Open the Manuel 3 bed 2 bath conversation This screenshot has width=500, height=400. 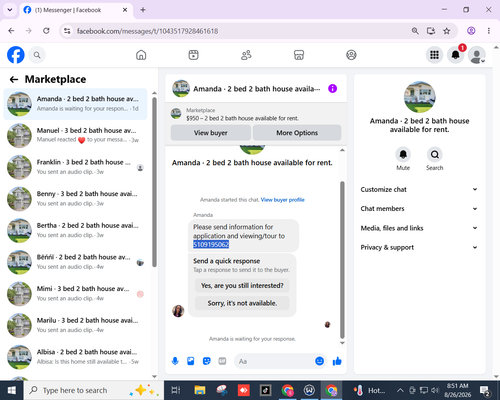(x=75, y=135)
